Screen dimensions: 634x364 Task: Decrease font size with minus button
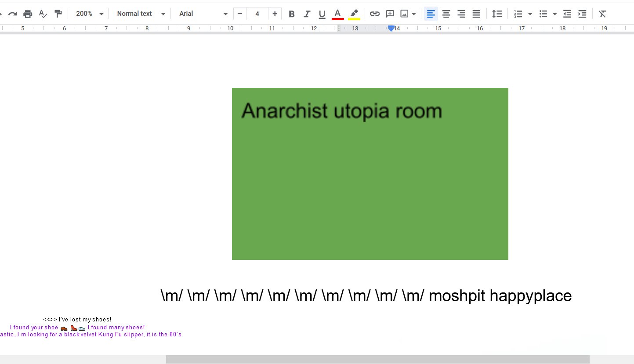240,14
